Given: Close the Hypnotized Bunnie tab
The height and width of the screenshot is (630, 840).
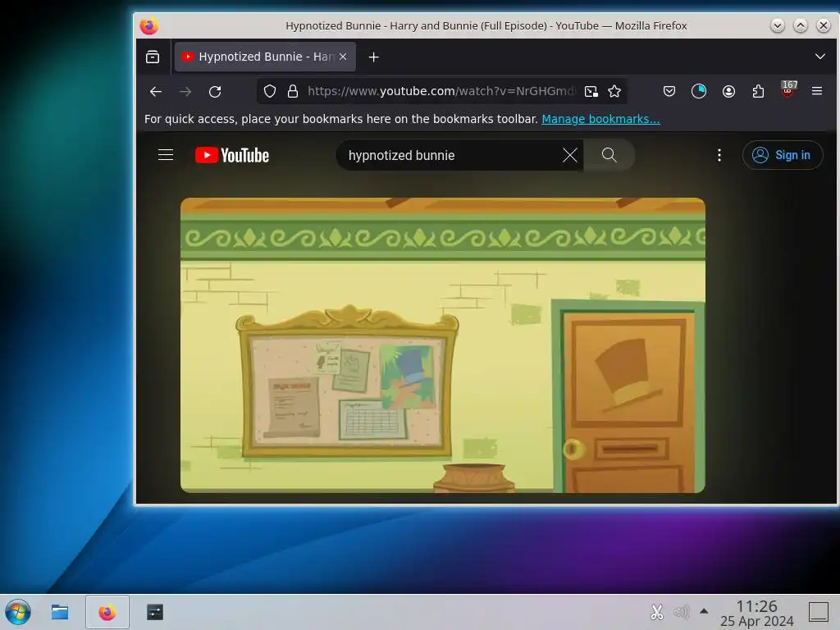Looking at the screenshot, I should click(x=343, y=57).
